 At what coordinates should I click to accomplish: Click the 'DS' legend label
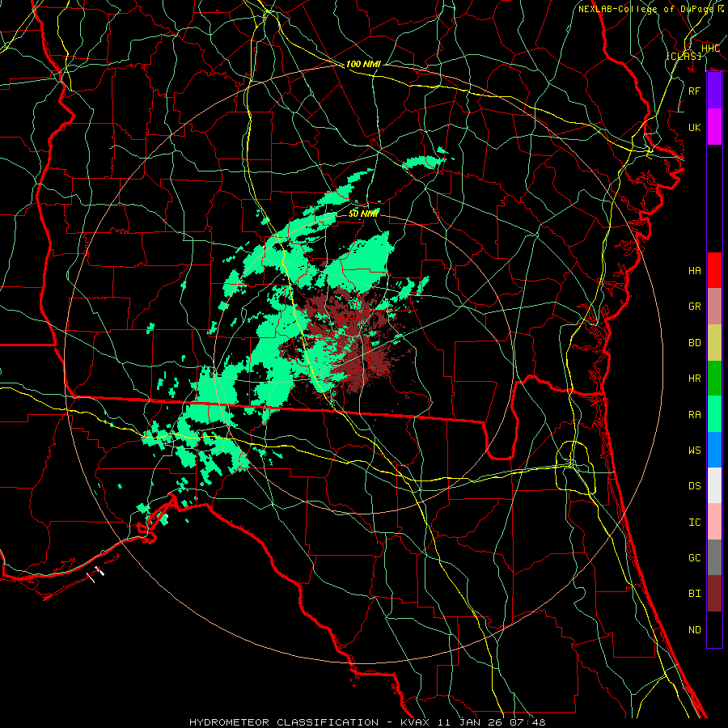click(695, 486)
